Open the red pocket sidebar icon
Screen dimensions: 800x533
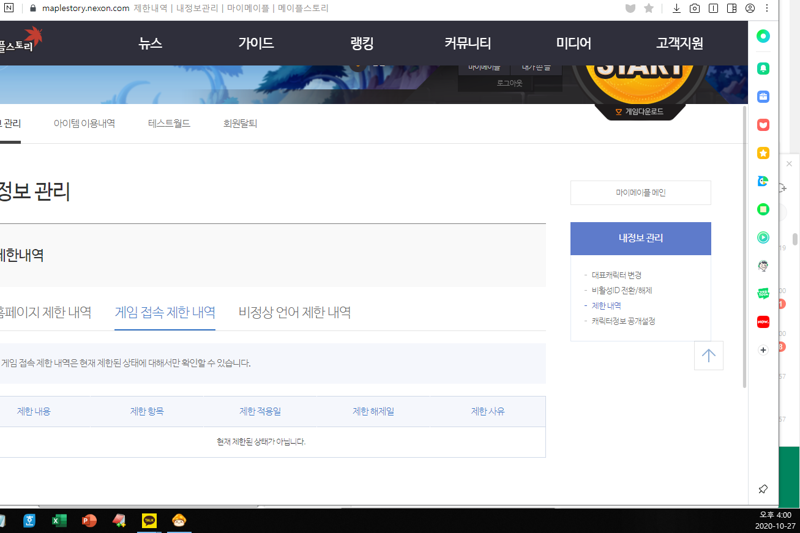[x=763, y=125]
